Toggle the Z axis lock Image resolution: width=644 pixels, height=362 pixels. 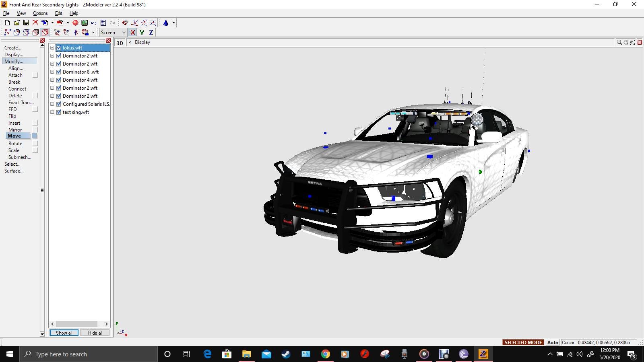click(151, 33)
